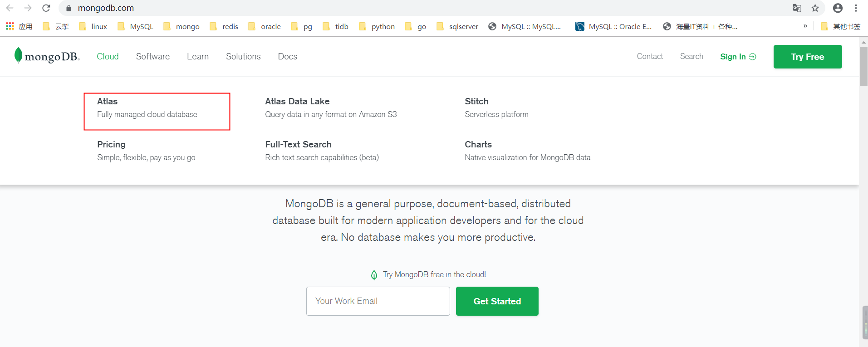Open the MySQL bookmark folder

135,26
